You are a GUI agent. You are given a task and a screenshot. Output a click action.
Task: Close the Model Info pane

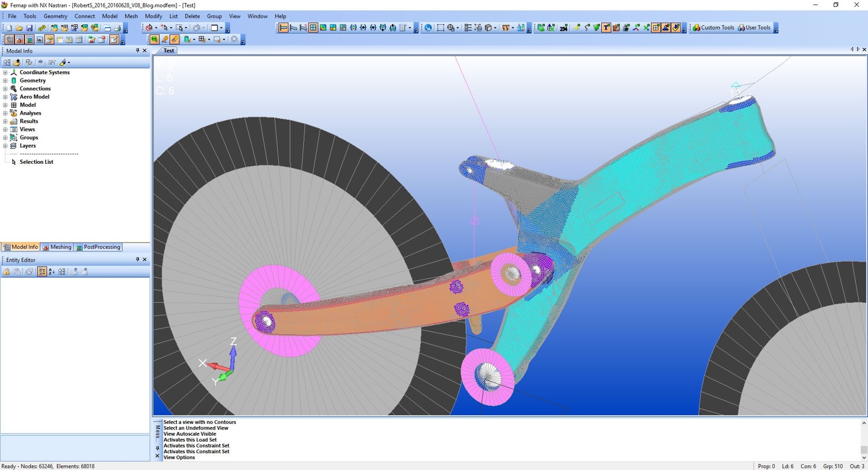(145, 51)
